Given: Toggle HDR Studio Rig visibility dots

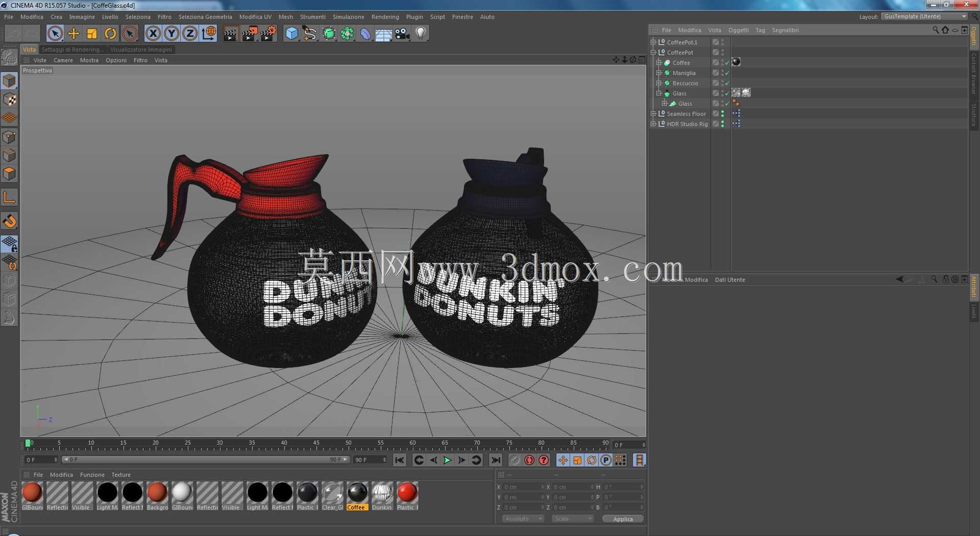Looking at the screenshot, I should tap(722, 124).
